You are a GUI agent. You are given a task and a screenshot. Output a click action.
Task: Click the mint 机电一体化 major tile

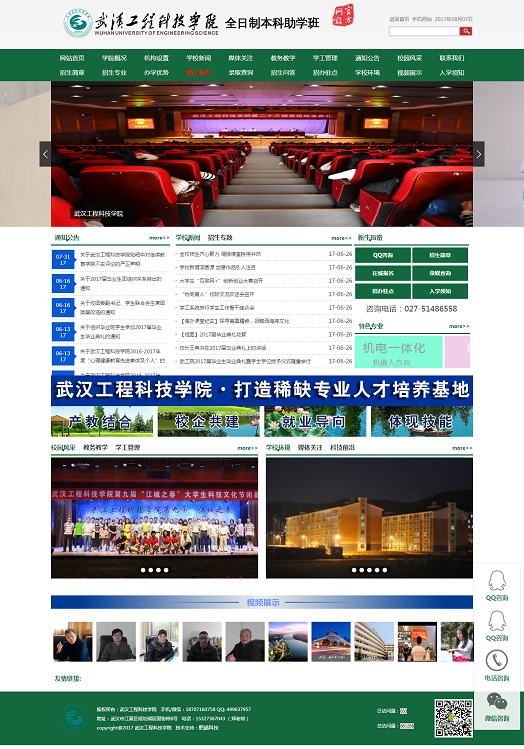pos(398,352)
